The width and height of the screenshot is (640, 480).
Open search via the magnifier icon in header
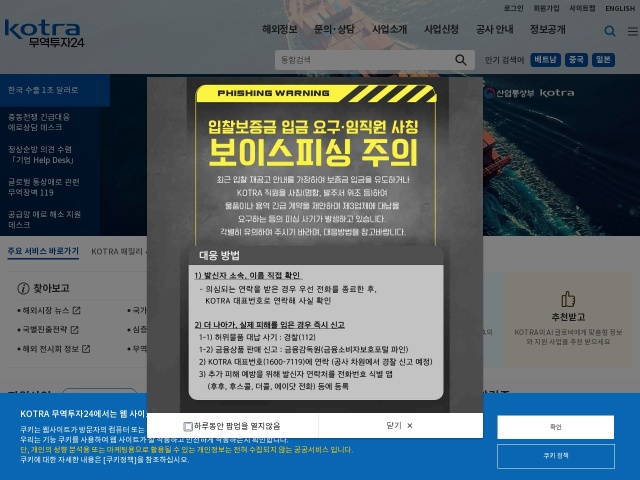coord(609,31)
